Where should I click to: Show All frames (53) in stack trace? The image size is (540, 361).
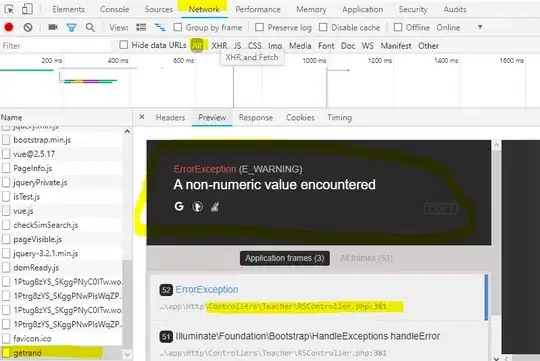(366, 258)
